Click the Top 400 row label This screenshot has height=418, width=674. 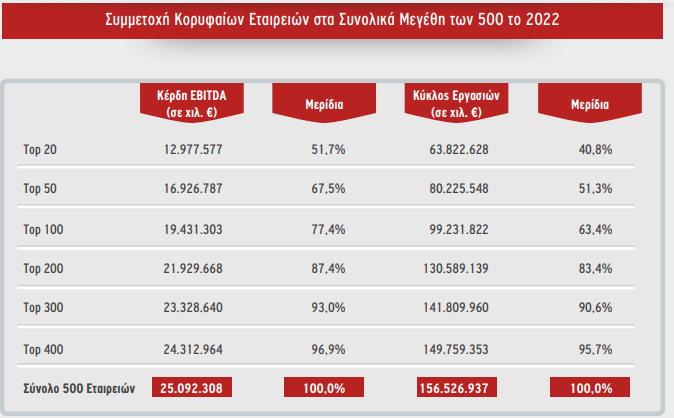click(43, 349)
